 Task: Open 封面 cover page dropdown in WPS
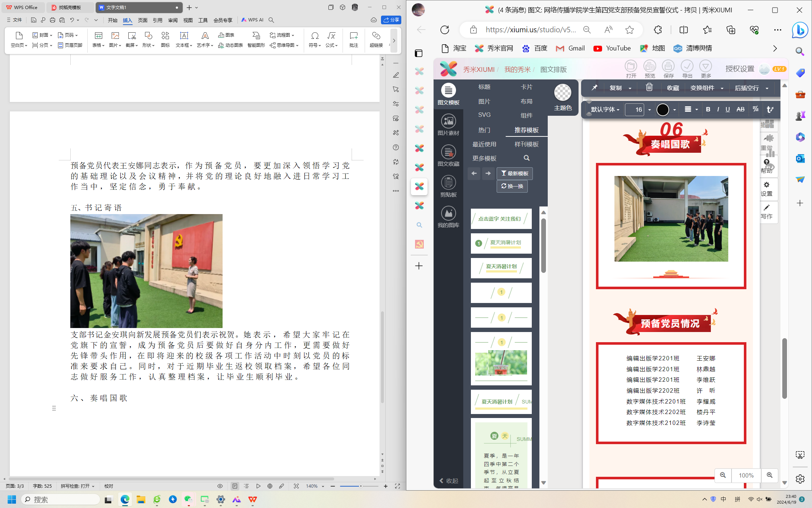42,35
